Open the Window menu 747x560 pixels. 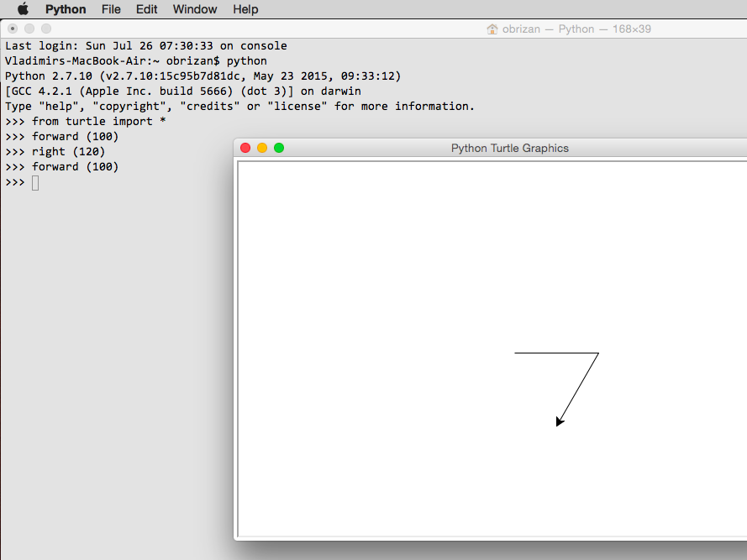(x=195, y=9)
